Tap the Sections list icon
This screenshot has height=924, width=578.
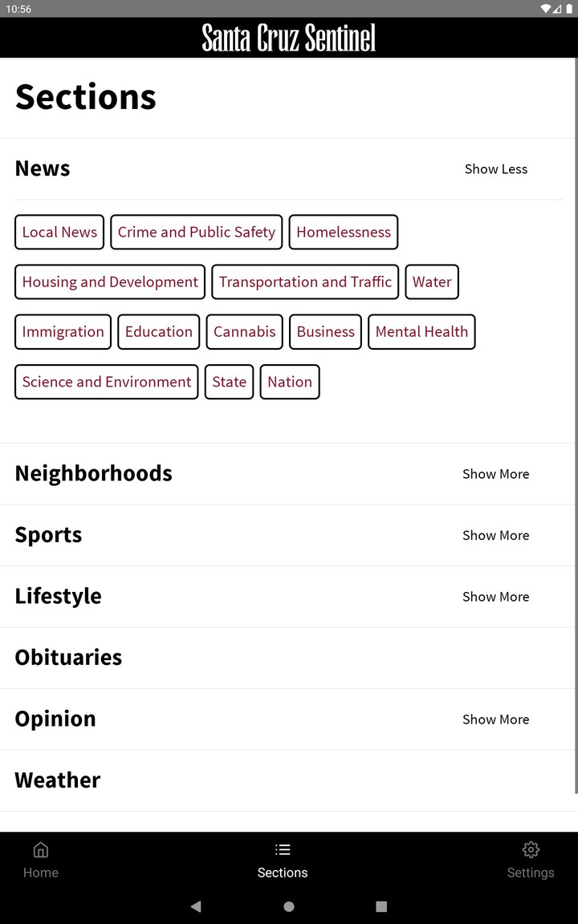click(283, 850)
